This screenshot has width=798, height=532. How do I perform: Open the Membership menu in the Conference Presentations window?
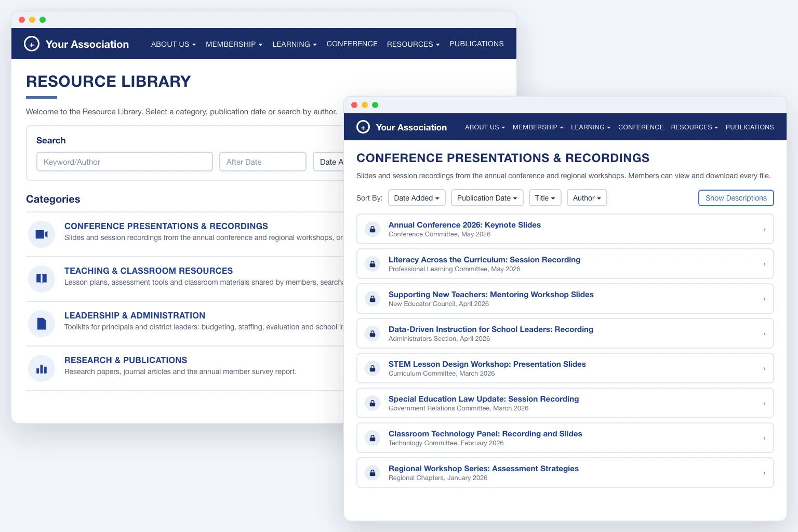coord(538,127)
